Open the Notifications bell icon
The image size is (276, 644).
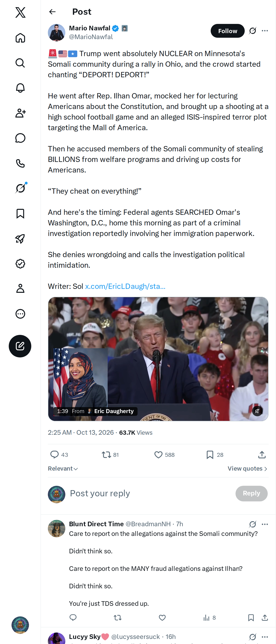20,88
